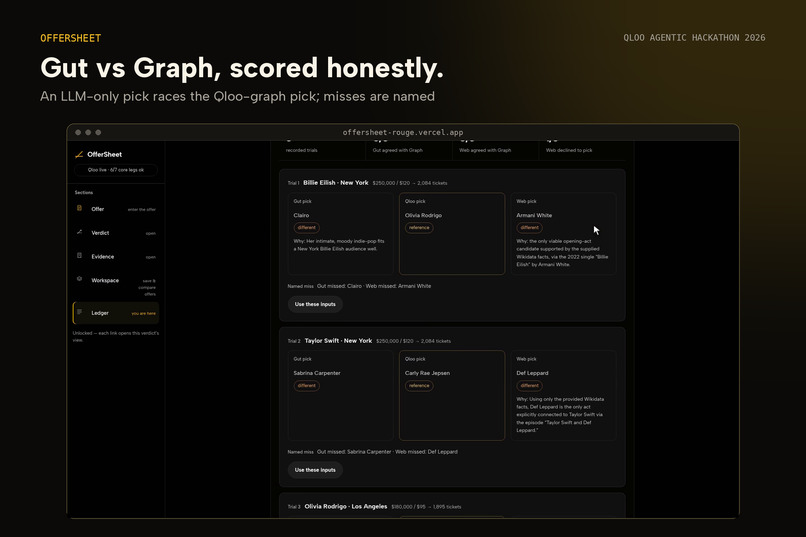806x537 pixels.
Task: Click the Qloo pick name 'Olivia Rodrigo'
Action: [x=423, y=215]
